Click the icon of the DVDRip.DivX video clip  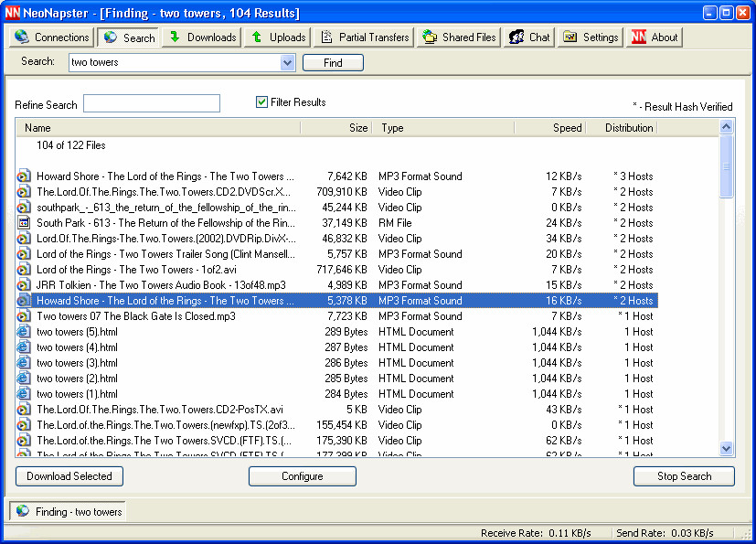coord(24,239)
